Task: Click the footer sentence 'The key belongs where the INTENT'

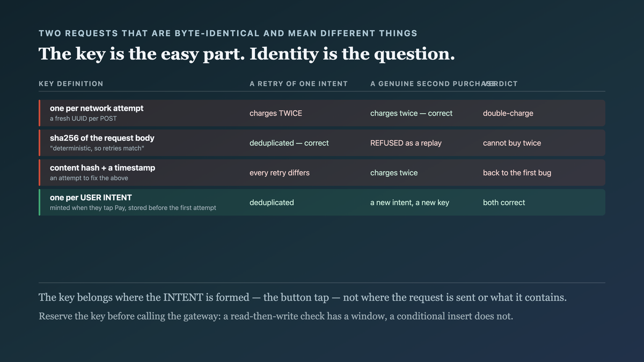Action: click(x=303, y=298)
